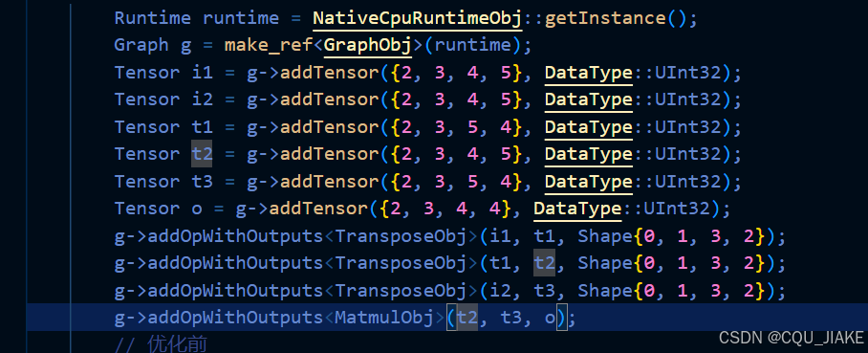Click the getInstance method call
The height and width of the screenshot is (353, 868).
click(x=606, y=18)
